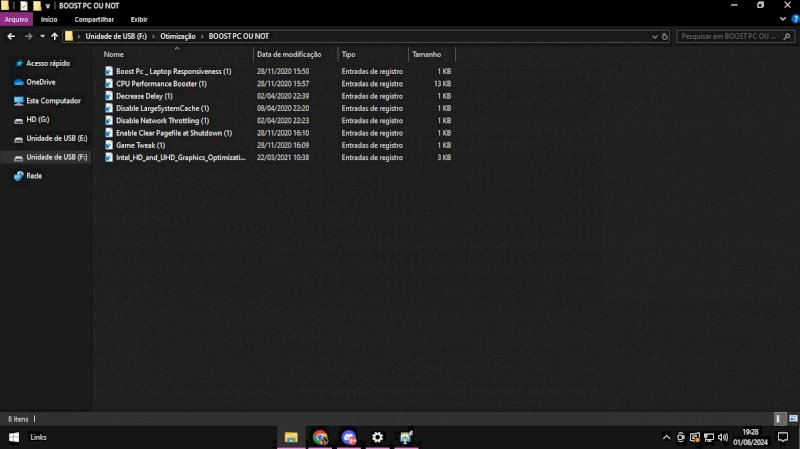Expand the address bar history dropdown

coord(652,36)
